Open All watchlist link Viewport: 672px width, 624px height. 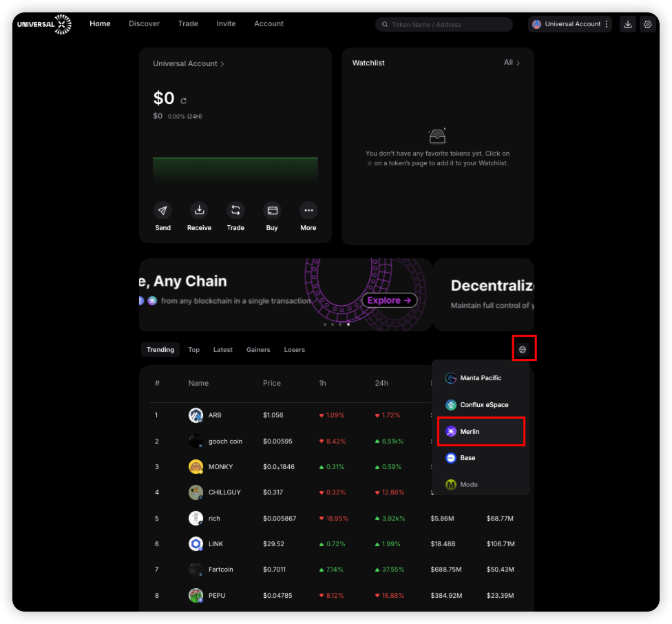pos(512,63)
